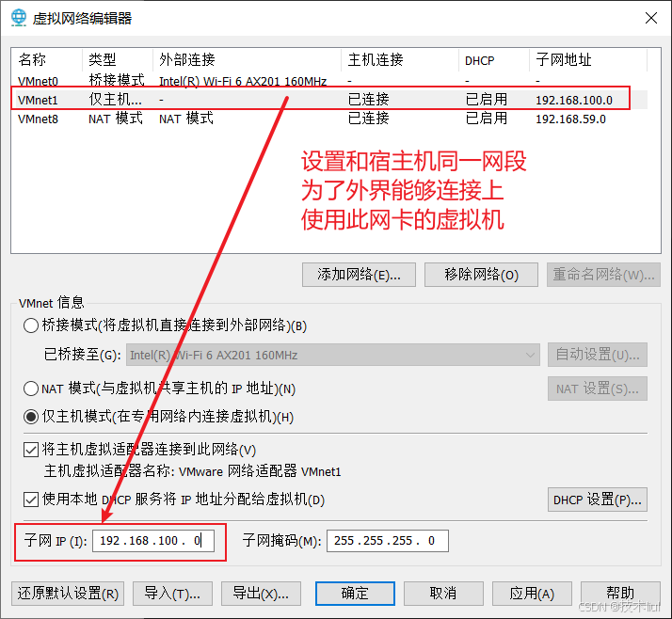The image size is (672, 619).
Task: Click the 类型 column header
Action: (117, 60)
